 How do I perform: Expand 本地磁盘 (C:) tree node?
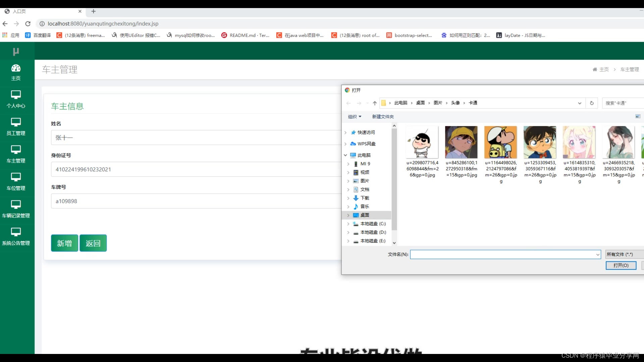pyautogui.click(x=348, y=224)
